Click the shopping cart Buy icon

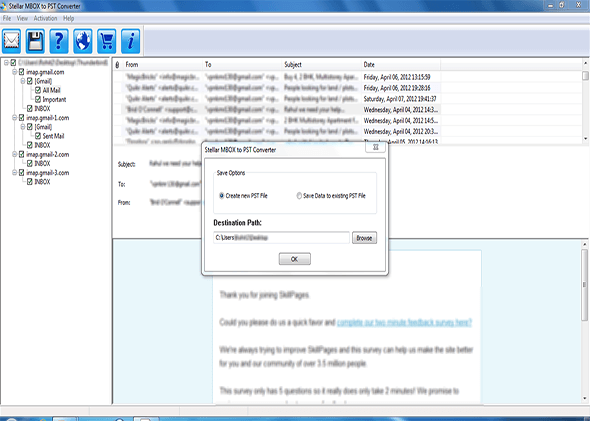tap(106, 41)
